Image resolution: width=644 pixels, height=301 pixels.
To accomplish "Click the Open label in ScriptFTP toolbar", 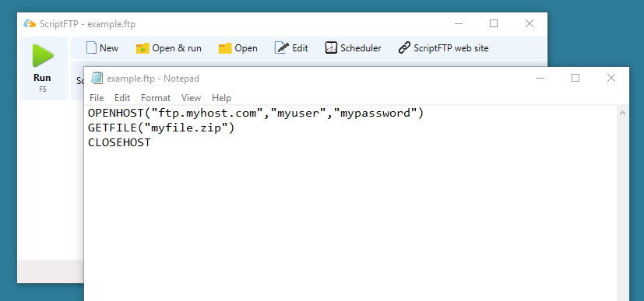I will click(246, 48).
